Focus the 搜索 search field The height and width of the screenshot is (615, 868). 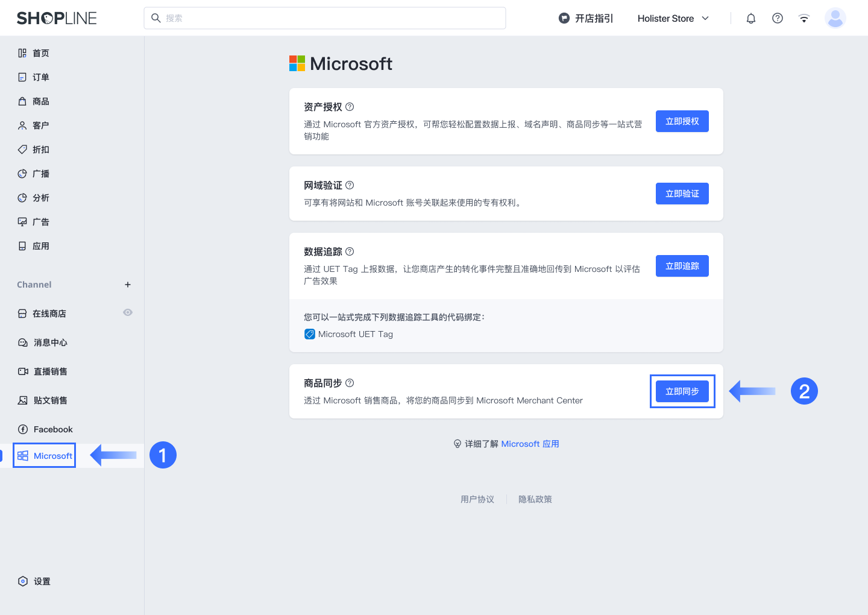pos(325,18)
